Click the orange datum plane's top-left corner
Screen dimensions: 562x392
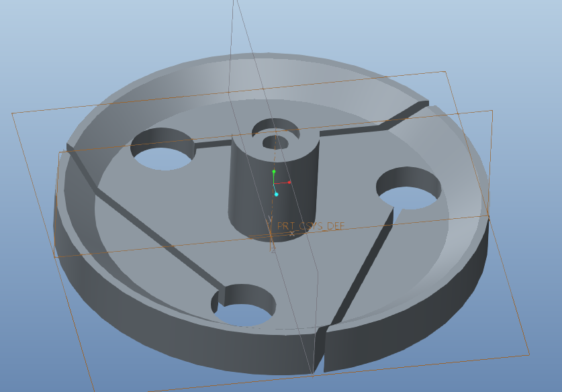[13, 113]
